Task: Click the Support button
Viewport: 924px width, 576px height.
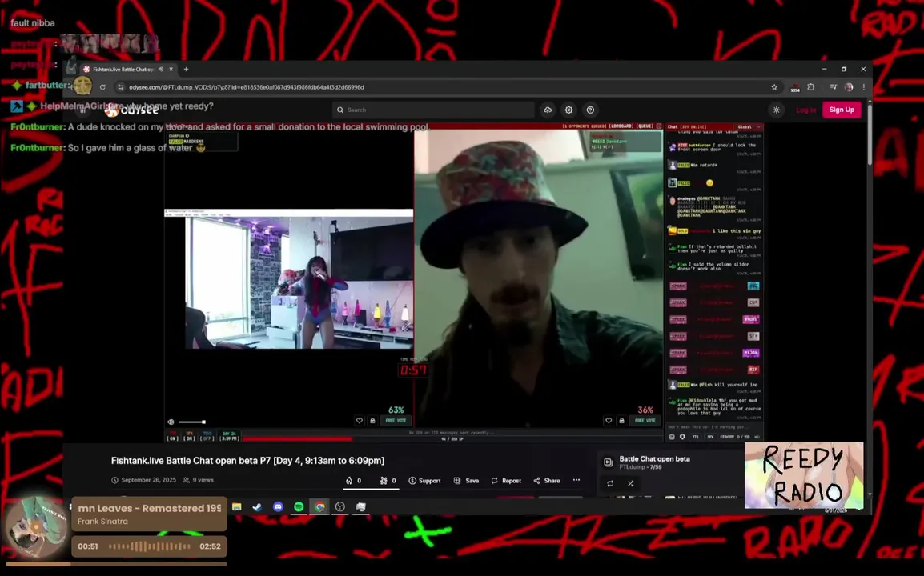Action: point(425,481)
